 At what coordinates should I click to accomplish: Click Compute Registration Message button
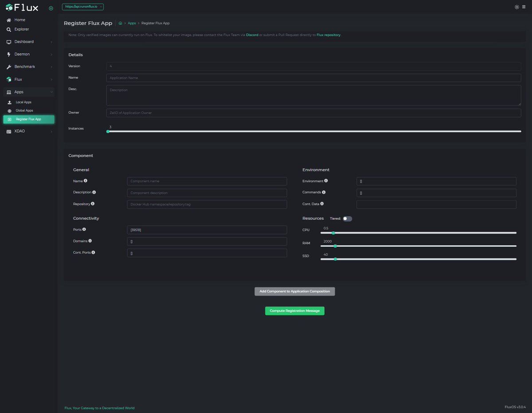point(295,311)
